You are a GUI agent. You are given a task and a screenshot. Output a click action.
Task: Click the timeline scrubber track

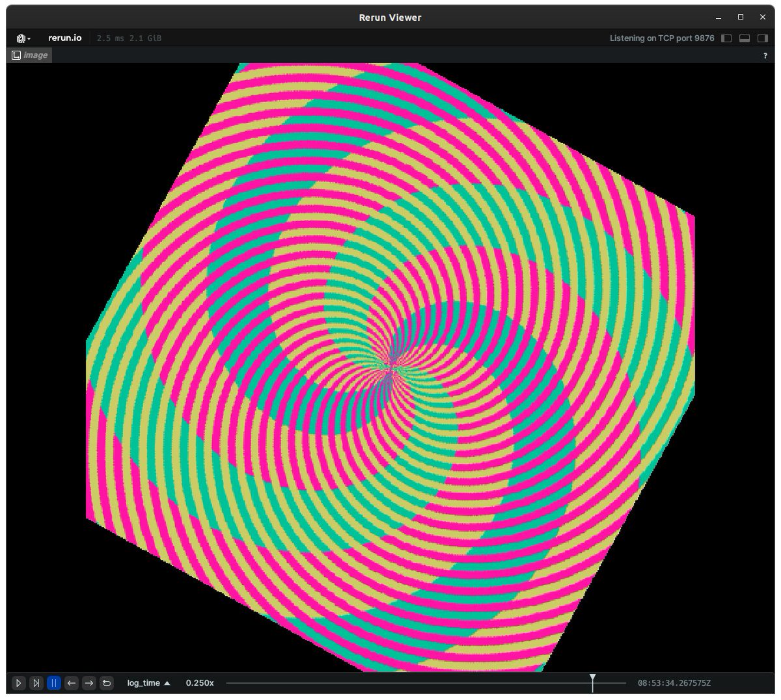[426, 683]
